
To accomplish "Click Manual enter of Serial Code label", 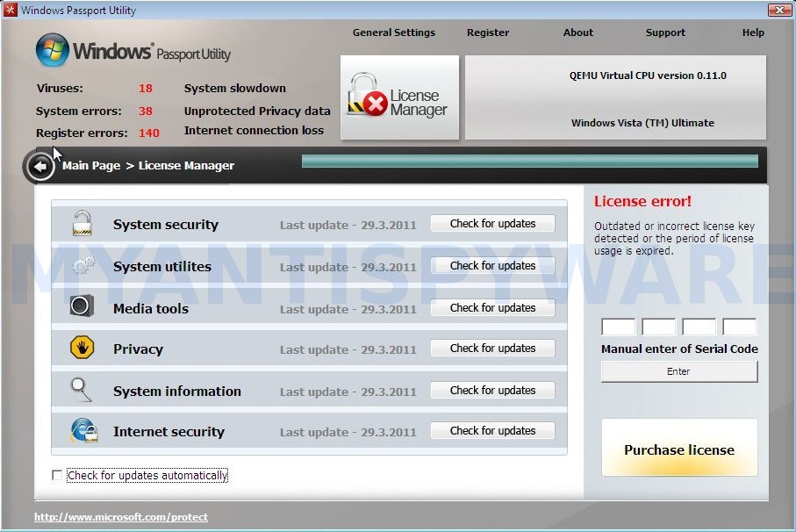I will (x=680, y=349).
